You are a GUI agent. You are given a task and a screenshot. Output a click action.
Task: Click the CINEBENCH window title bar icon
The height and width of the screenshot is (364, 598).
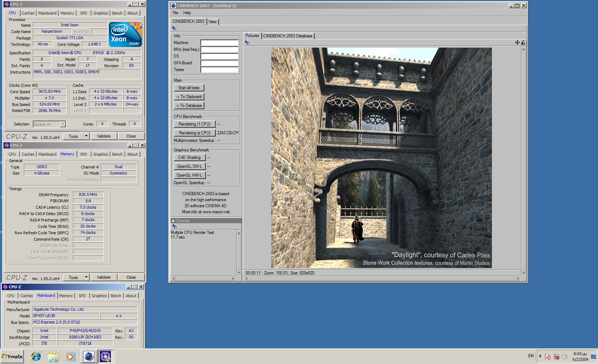(x=173, y=6)
